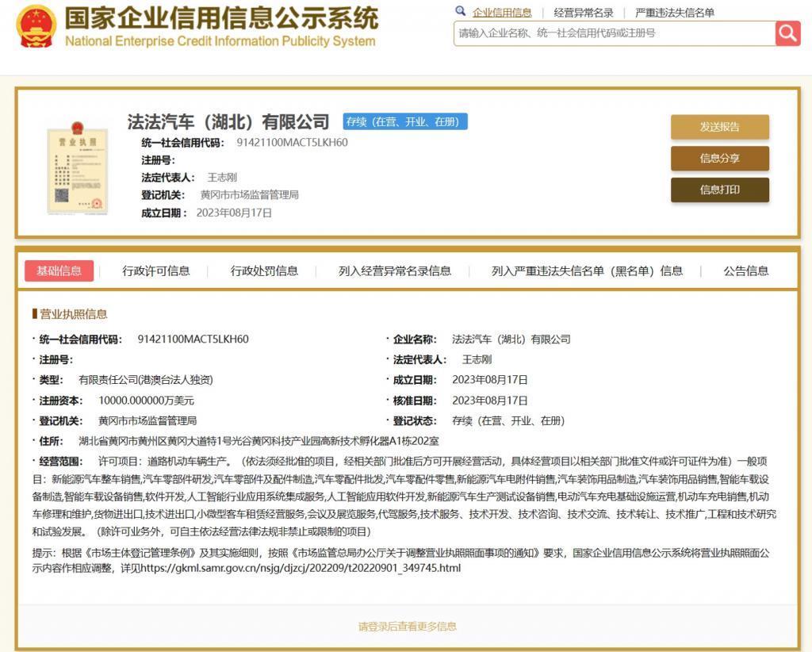The image size is (812, 652).
Task: Open the business license thumbnail image
Action: point(77,168)
